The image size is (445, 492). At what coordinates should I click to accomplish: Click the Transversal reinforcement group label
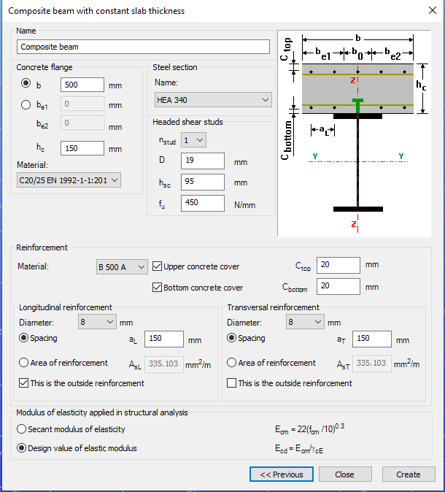pyautogui.click(x=273, y=307)
